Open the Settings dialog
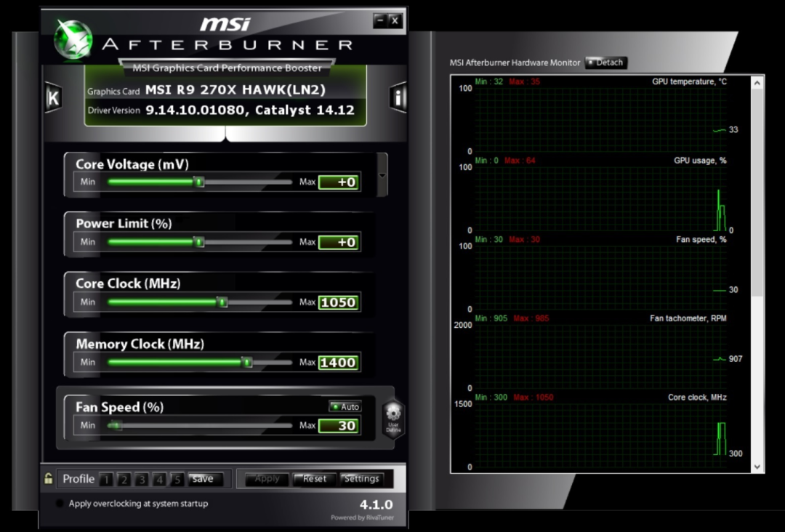The image size is (785, 532). (361, 479)
